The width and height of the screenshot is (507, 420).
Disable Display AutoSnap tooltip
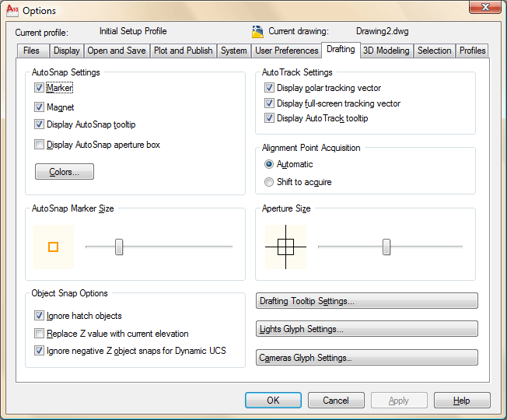point(39,124)
